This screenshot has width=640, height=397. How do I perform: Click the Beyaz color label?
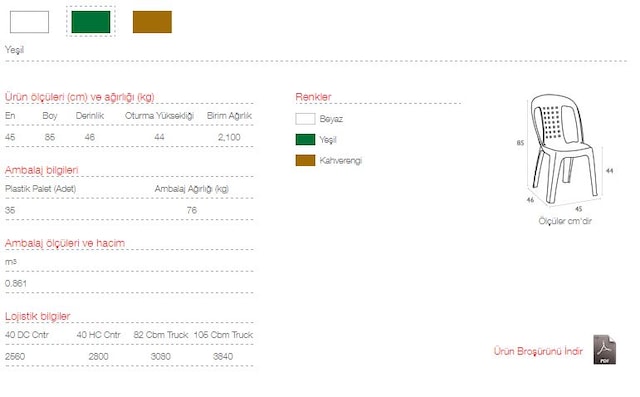point(331,119)
